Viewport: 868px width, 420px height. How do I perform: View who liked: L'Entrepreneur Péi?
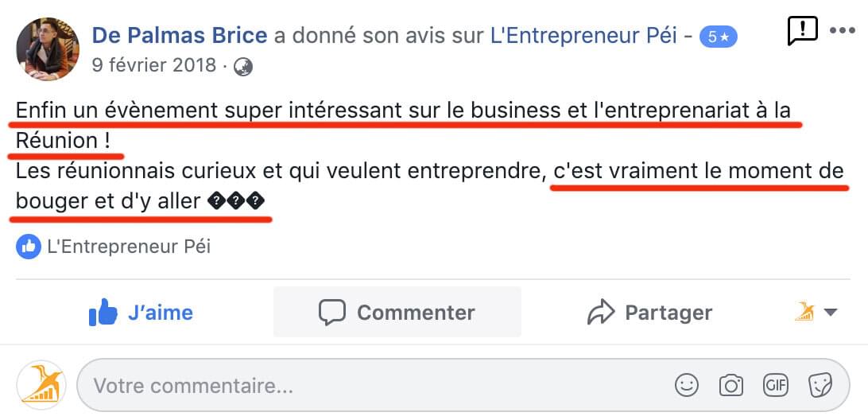tap(129, 247)
